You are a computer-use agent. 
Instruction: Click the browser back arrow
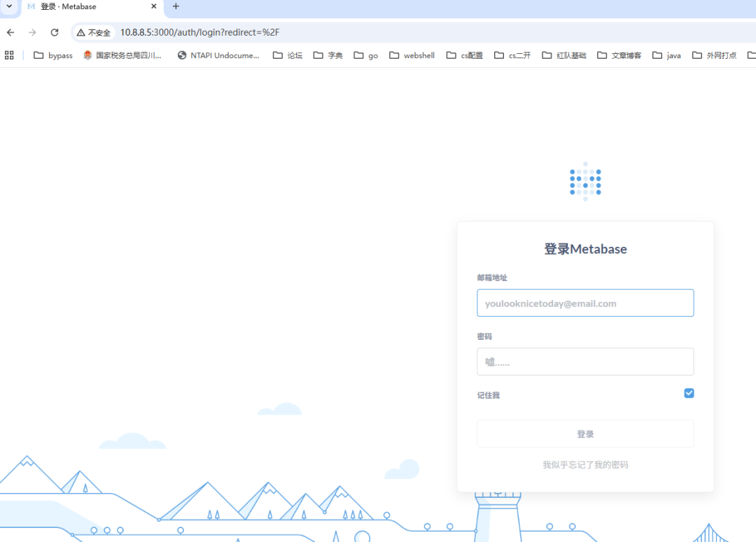tap(10, 32)
